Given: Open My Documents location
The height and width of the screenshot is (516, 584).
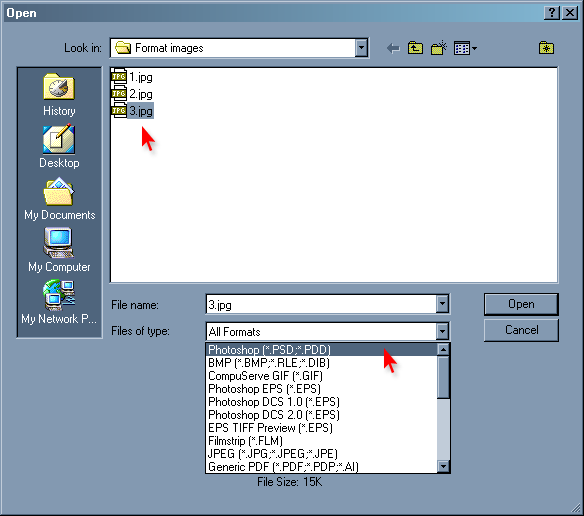Looking at the screenshot, I should tap(59, 199).
